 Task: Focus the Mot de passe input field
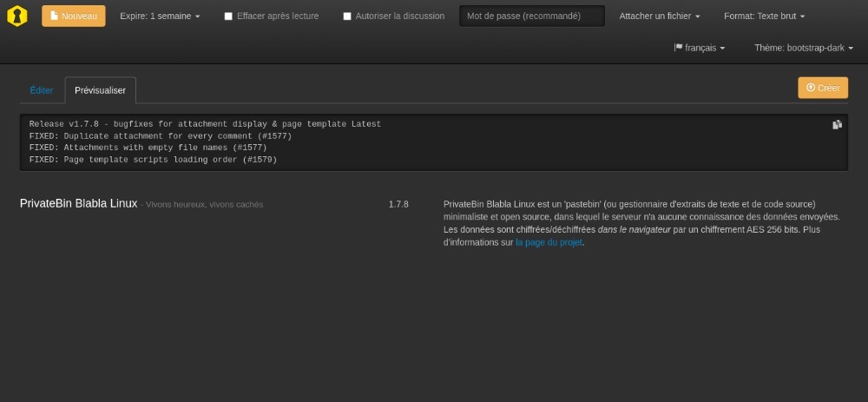[x=532, y=16]
